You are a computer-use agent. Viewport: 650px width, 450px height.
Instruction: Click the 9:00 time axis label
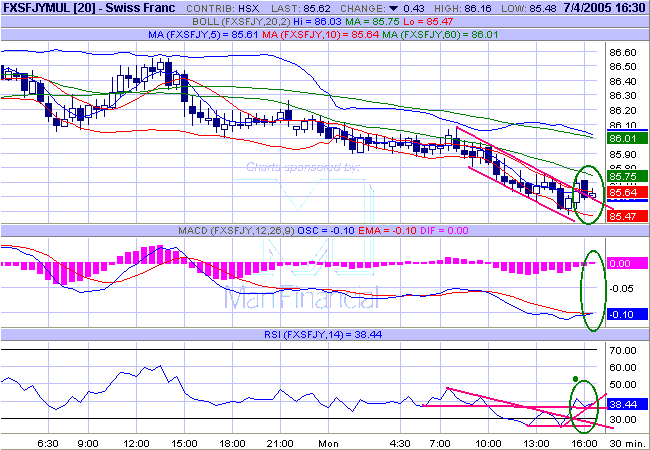point(88,443)
